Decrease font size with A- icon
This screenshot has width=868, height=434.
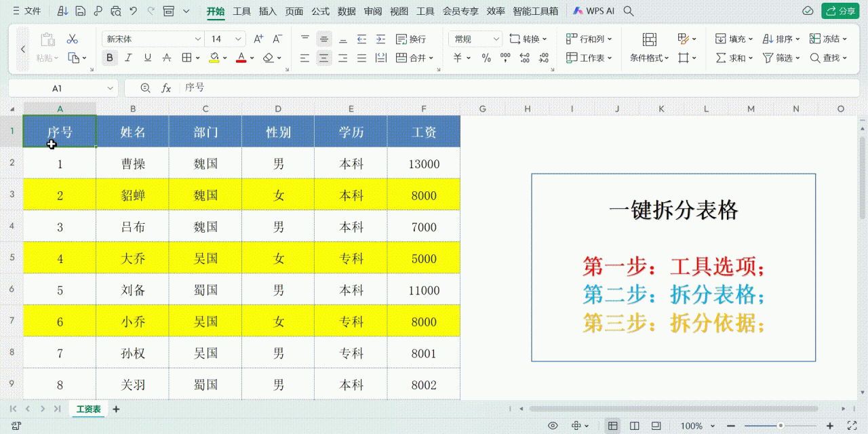point(277,39)
